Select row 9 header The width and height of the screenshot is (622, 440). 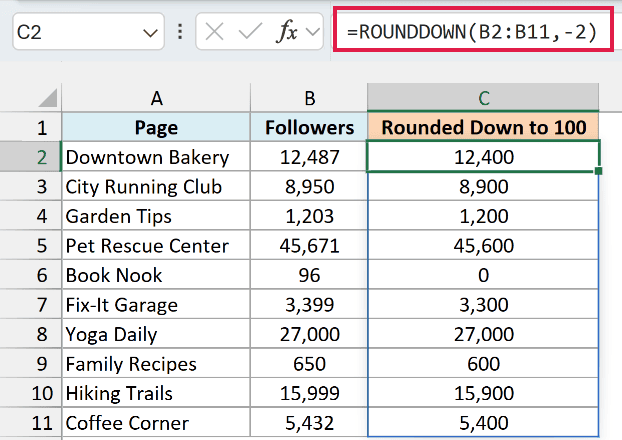31,363
